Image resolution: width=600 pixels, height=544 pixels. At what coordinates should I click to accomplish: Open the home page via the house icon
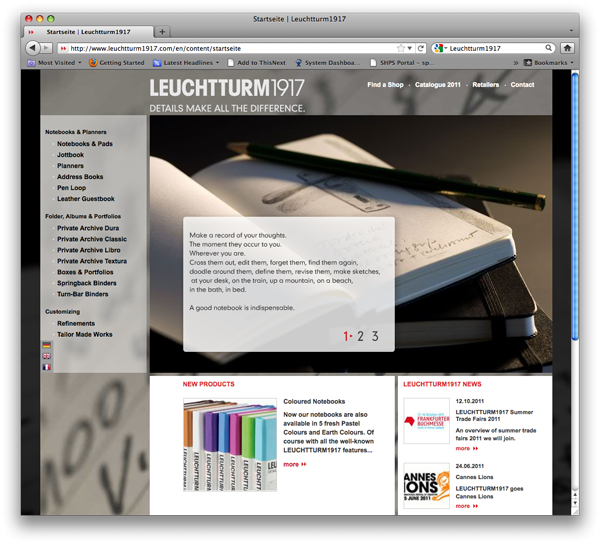point(567,48)
